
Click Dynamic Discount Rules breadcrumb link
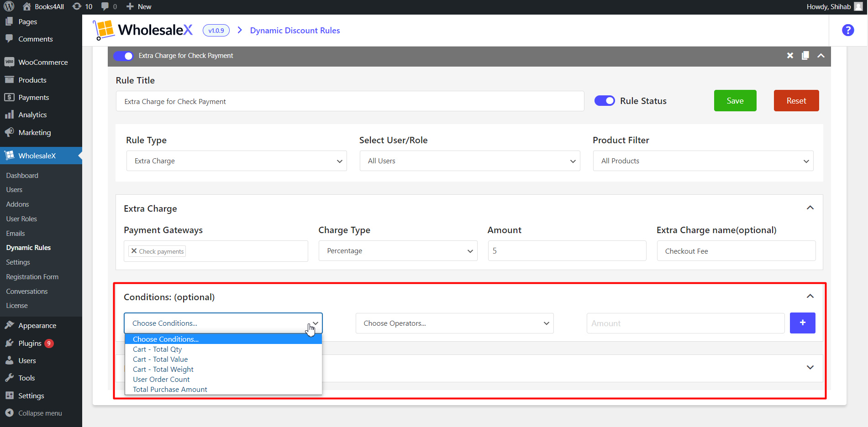point(295,31)
